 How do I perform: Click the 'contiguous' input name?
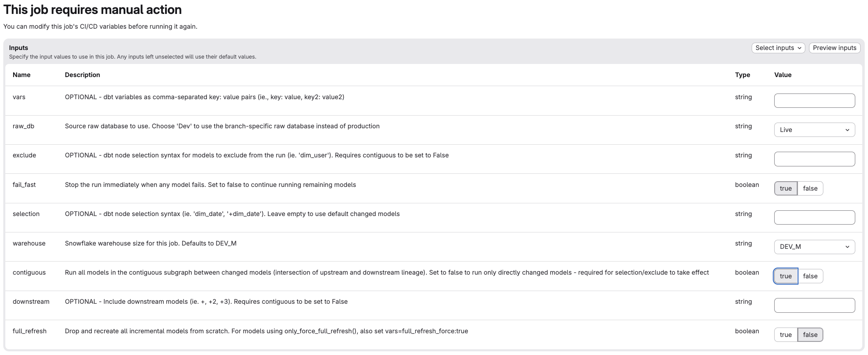tap(29, 273)
